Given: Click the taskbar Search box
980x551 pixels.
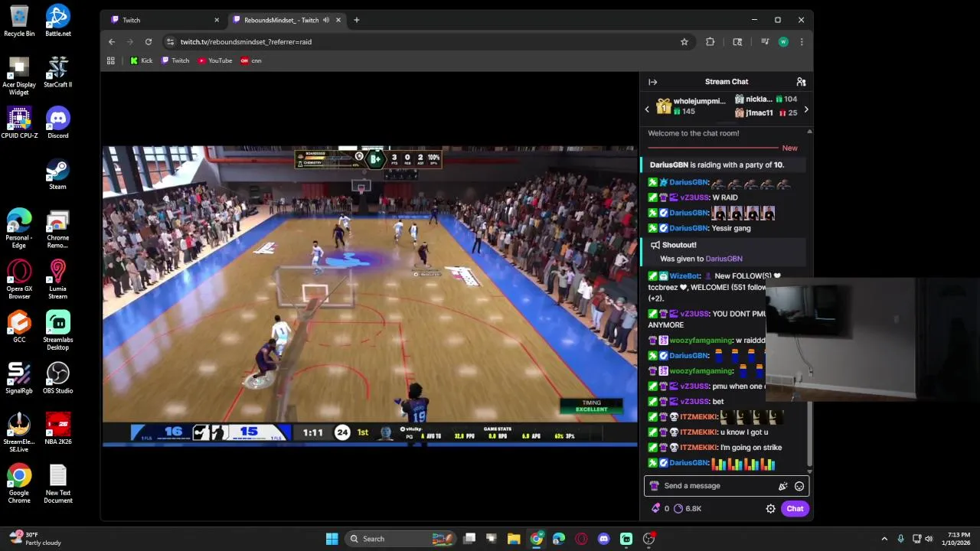Looking at the screenshot, I should (400, 539).
